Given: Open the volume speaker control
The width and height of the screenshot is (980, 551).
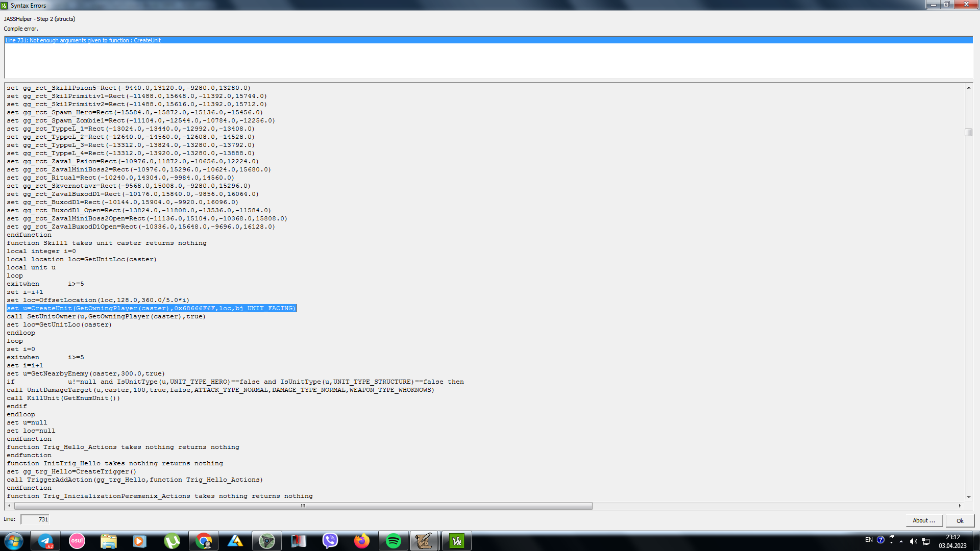Looking at the screenshot, I should [913, 541].
